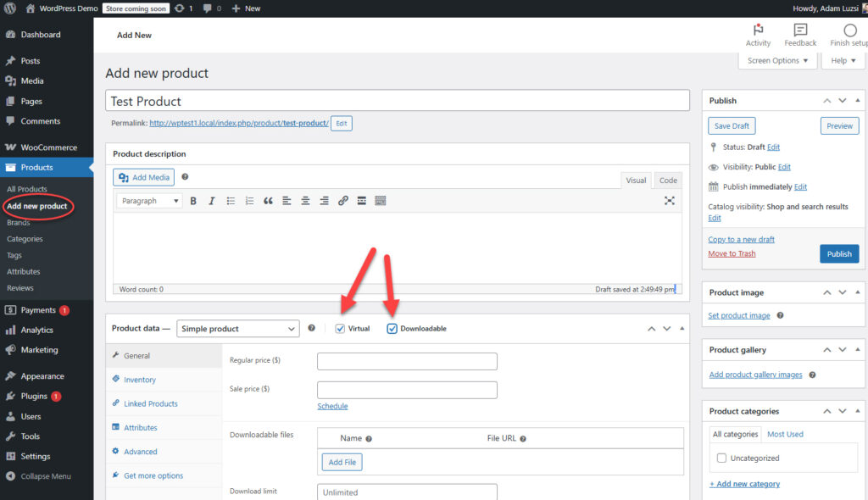Open comments bubble in admin bar
The image size is (868, 500).
[207, 8]
